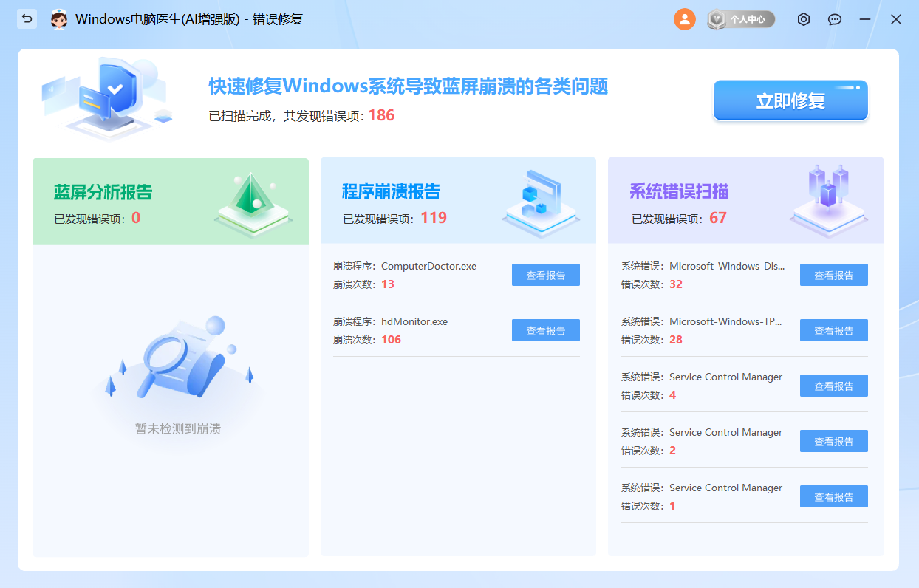The height and width of the screenshot is (588, 919).
Task: Open the hexagon settings icon
Action: coord(804,19)
